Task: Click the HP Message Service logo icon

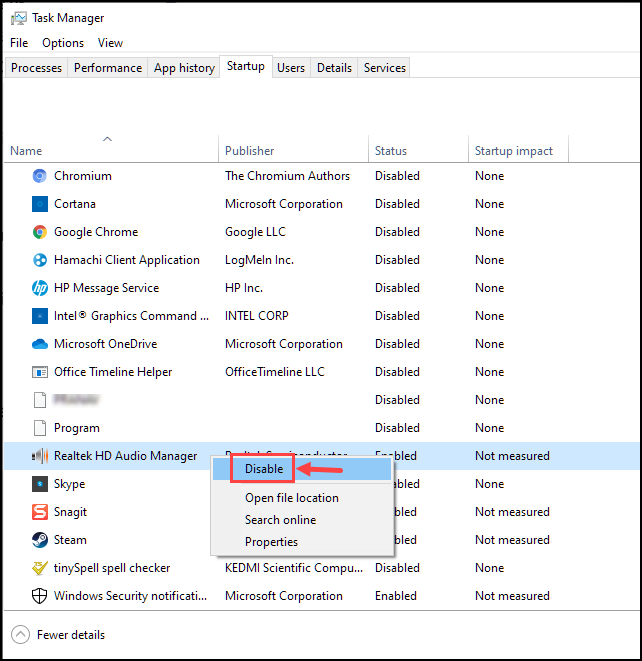Action: [40, 288]
